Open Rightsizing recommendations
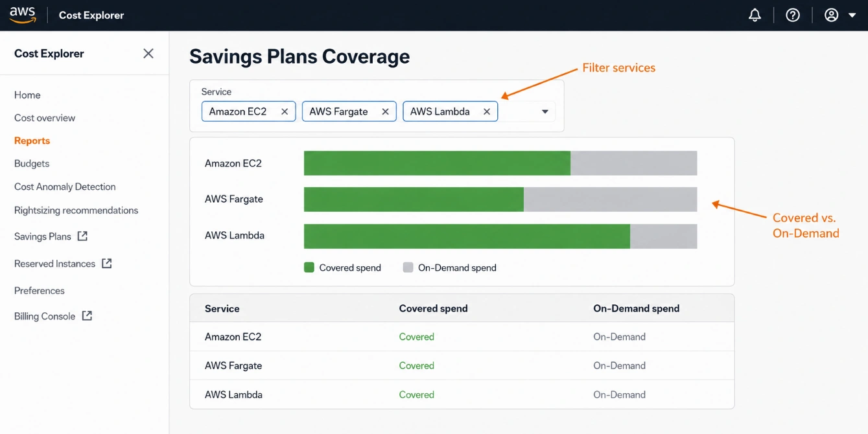 pos(76,211)
